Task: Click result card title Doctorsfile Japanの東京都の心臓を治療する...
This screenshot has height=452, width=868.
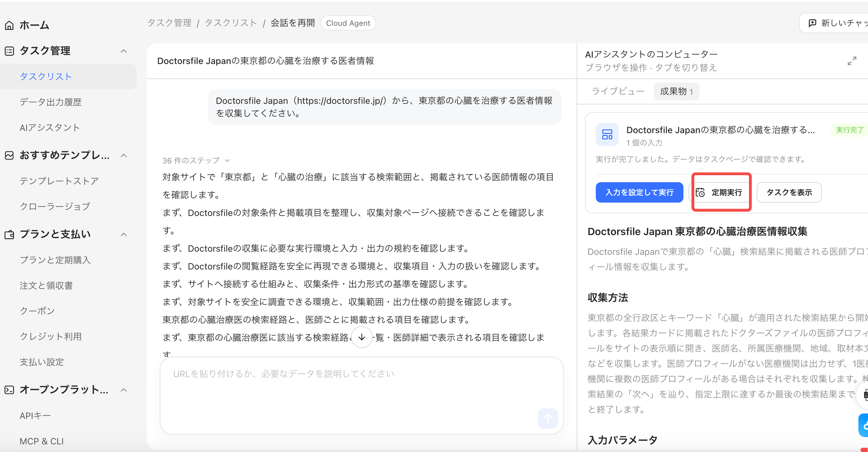Action: click(x=720, y=130)
